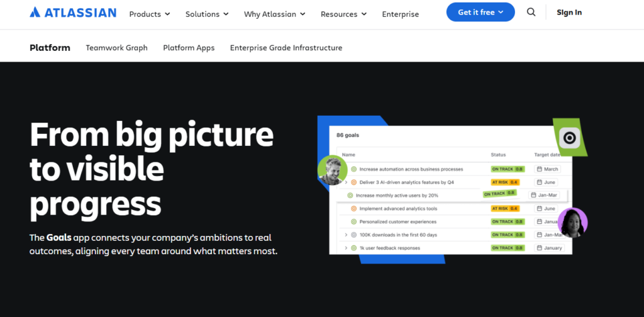This screenshot has width=644, height=317.
Task: Click gray goal icon beside 100K downloads
Action: [353, 235]
